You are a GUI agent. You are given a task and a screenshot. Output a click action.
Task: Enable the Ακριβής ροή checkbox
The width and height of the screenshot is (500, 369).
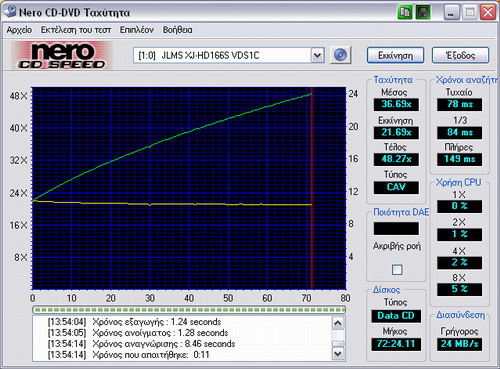[x=397, y=269]
